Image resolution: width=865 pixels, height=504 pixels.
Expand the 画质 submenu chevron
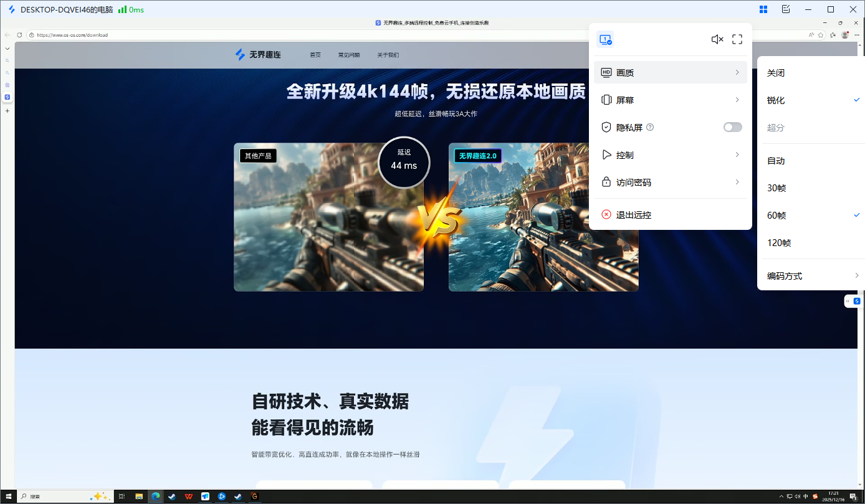[737, 72]
